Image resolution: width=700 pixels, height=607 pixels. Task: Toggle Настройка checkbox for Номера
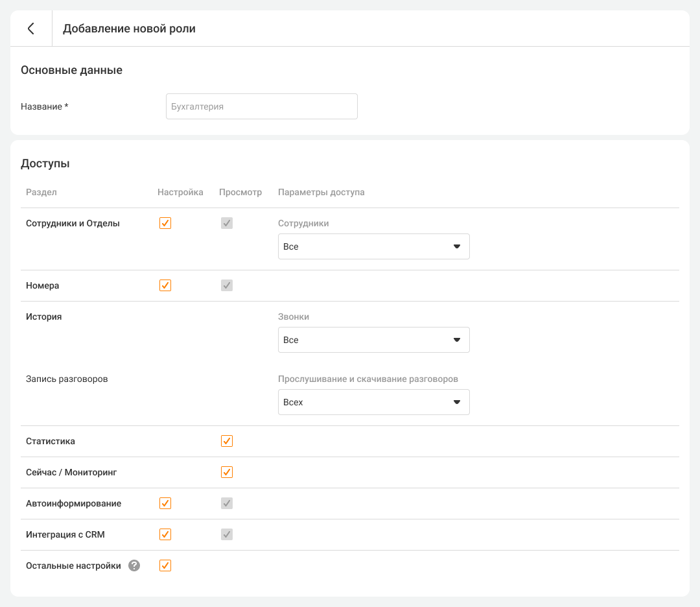pos(165,285)
